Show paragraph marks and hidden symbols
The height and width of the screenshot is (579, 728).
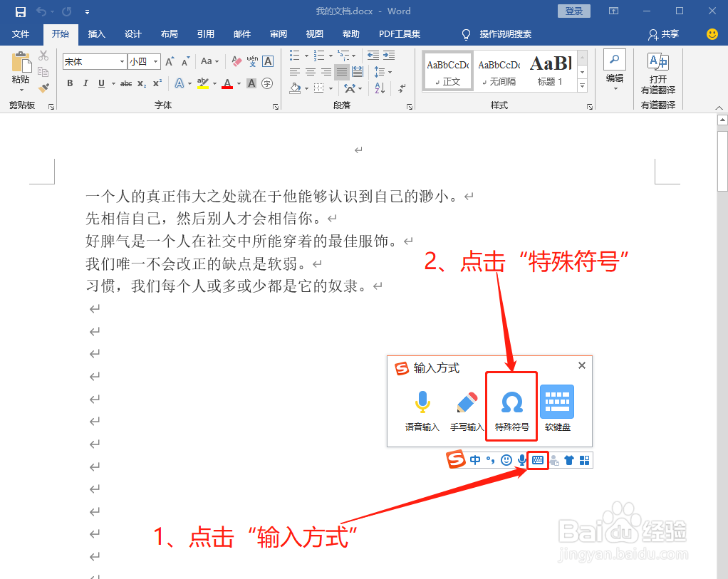402,88
